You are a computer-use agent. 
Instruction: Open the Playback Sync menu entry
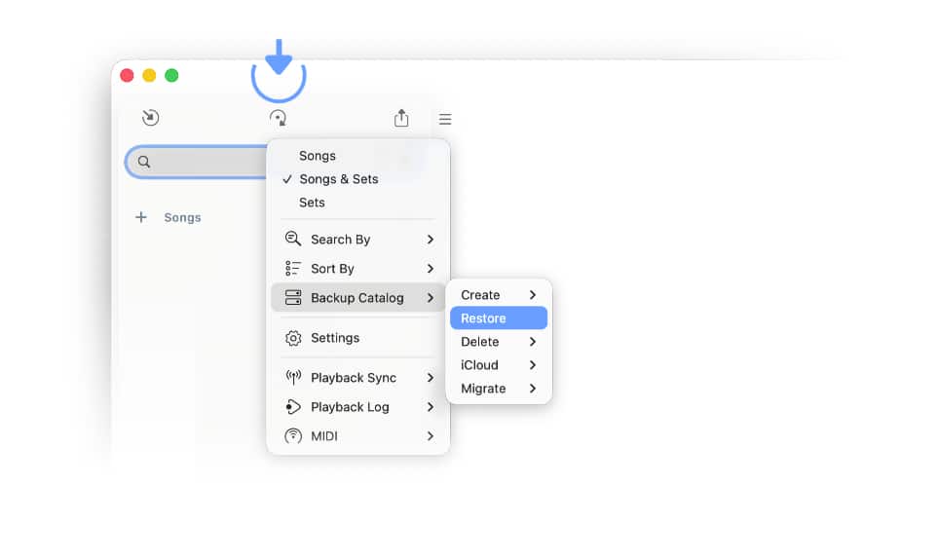357,378
